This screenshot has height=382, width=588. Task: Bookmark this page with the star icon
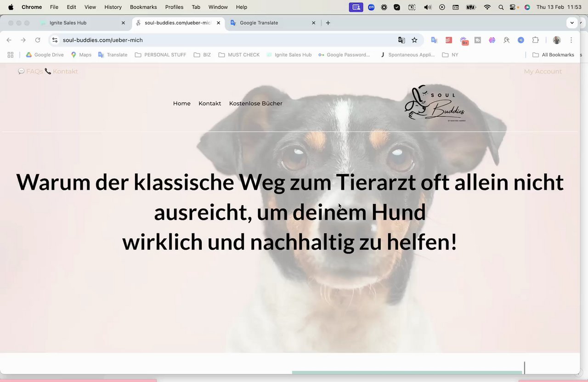pos(414,40)
